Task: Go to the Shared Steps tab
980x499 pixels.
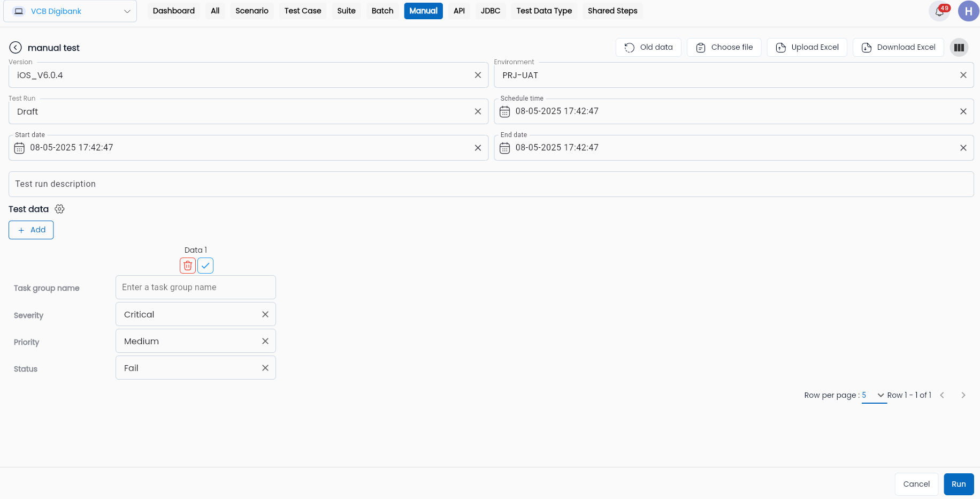Action: pyautogui.click(x=612, y=11)
